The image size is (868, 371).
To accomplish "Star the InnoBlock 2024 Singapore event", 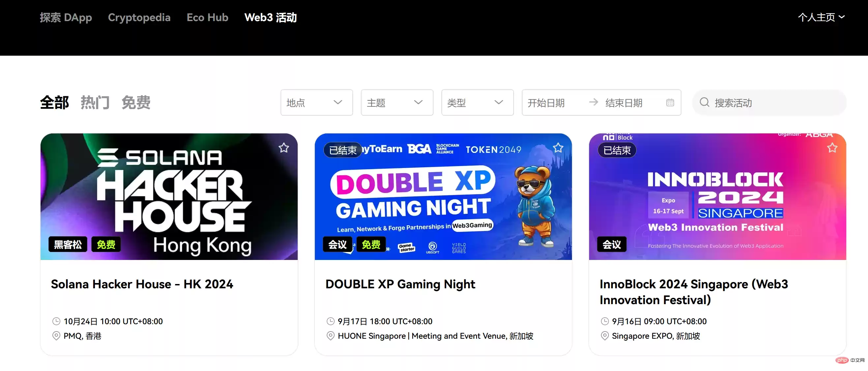I will click(832, 148).
